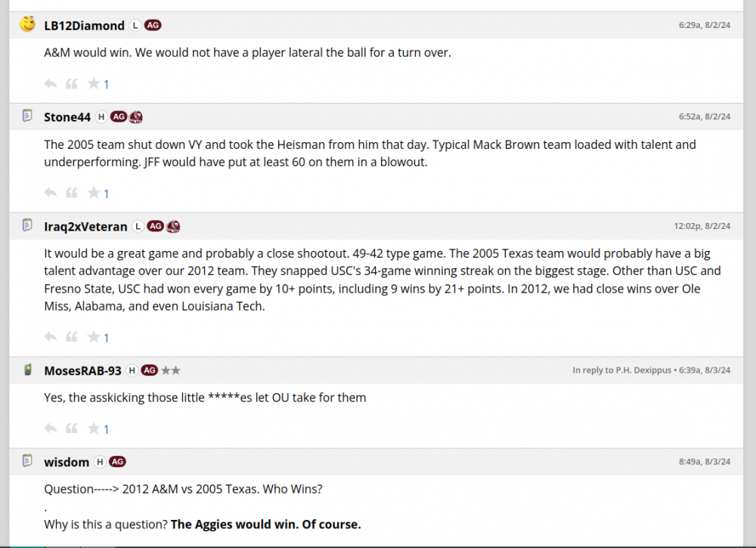
Task: Star the MosesRAB-93 post
Action: coord(94,429)
